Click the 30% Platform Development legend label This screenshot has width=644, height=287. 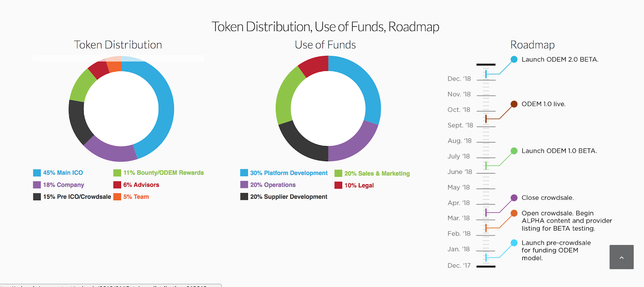(289, 173)
